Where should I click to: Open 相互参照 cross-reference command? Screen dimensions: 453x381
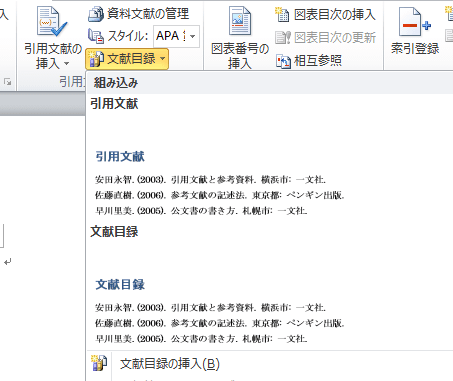pos(318,61)
